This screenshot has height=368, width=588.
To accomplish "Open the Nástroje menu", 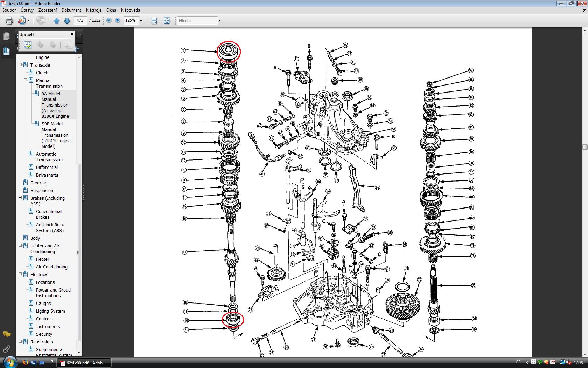I will tap(93, 10).
